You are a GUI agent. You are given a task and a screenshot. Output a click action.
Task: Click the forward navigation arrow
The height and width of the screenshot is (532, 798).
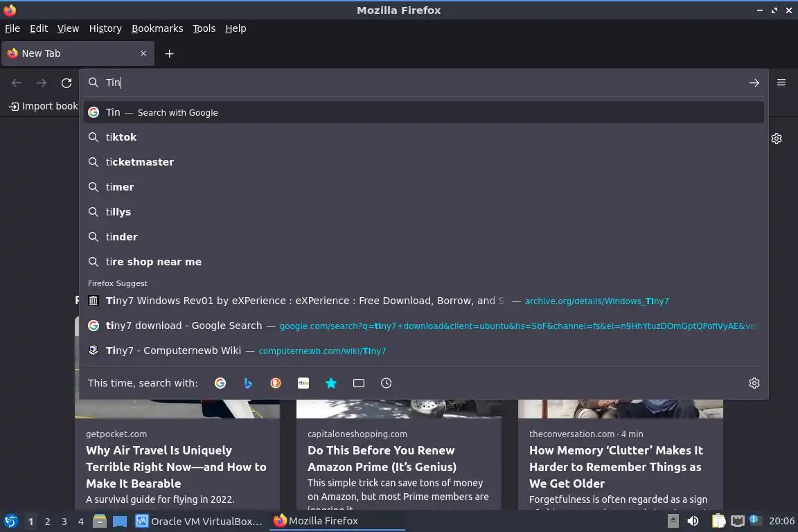42,82
